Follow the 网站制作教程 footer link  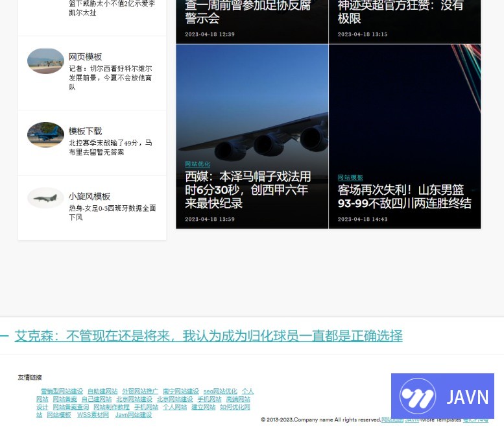click(x=112, y=407)
